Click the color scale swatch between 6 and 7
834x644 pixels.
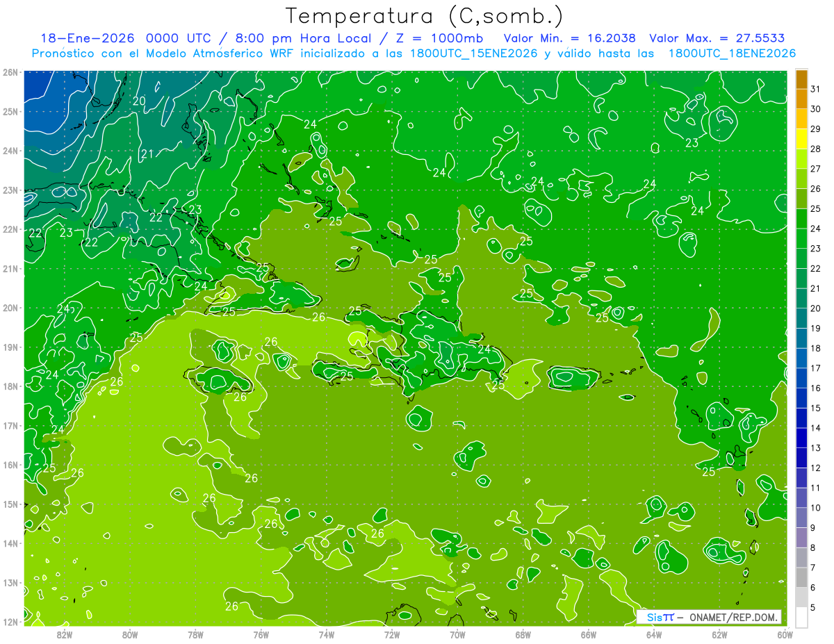(x=801, y=578)
